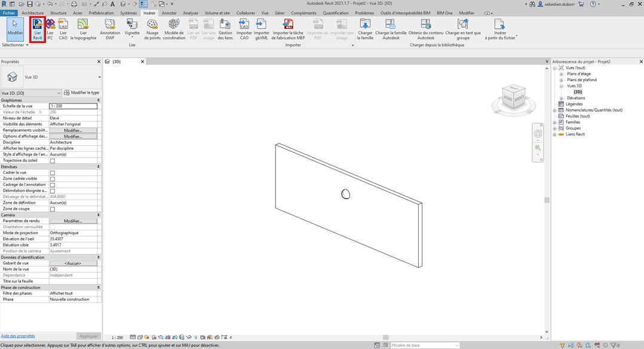The image size is (644, 349).
Task: Enable the Cadrer la vue checkbox
Action: pos(53,173)
